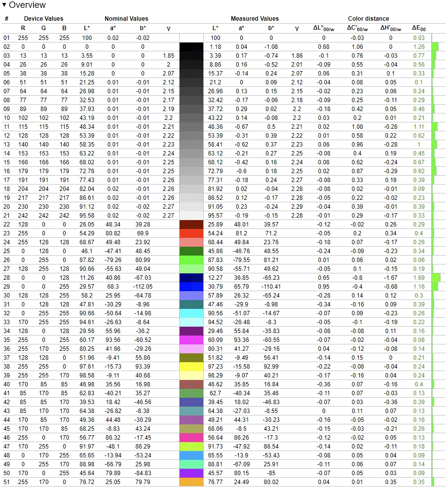Click the green ΔE bar for row 13
The image size is (448, 488).
coord(435,145)
